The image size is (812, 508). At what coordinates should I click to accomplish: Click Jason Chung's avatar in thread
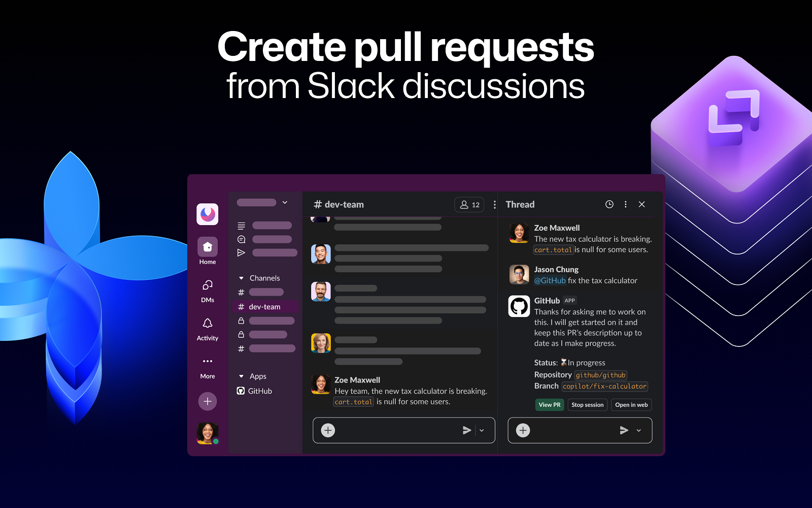tap(519, 275)
